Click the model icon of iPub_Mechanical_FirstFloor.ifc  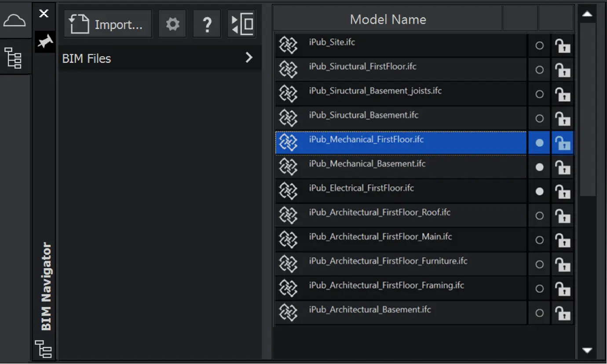[289, 142]
